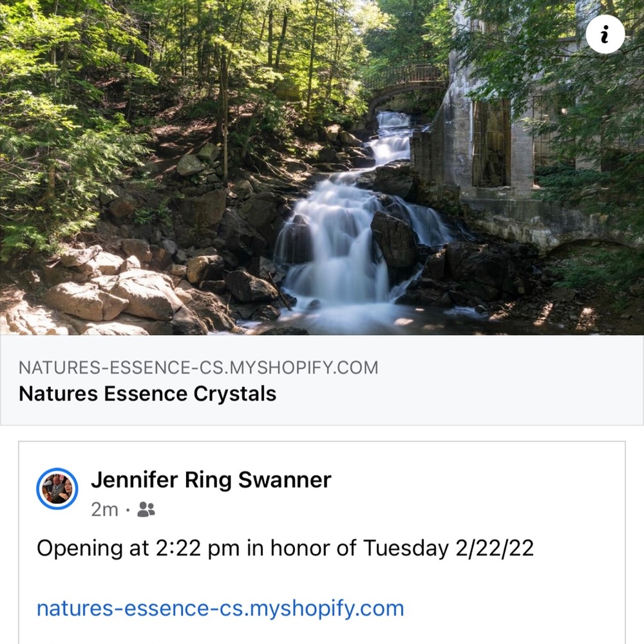The height and width of the screenshot is (644, 644).
Task: Open the Jennifer Ring Swanner profile name
Action: 211,480
